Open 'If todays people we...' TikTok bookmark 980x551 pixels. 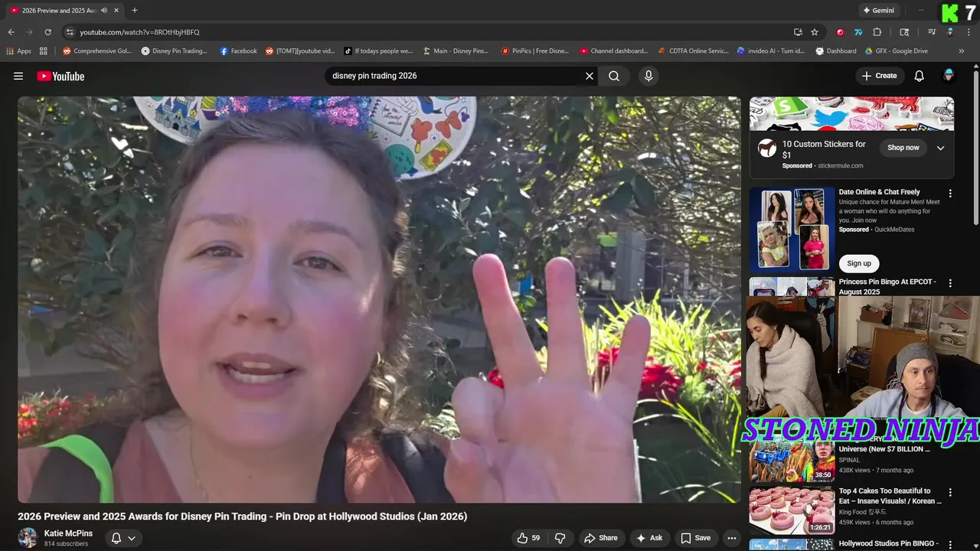(378, 51)
